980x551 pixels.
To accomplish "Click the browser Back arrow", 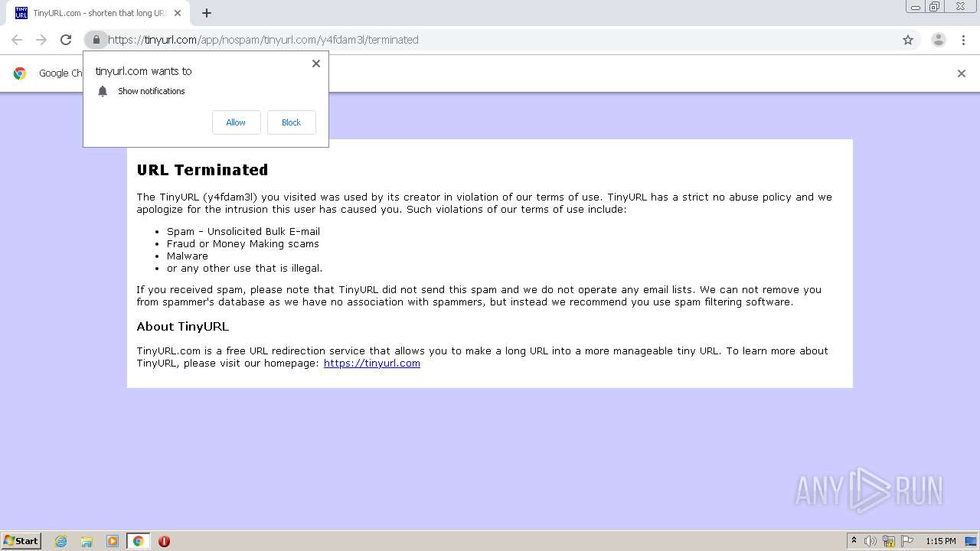I will tap(17, 40).
